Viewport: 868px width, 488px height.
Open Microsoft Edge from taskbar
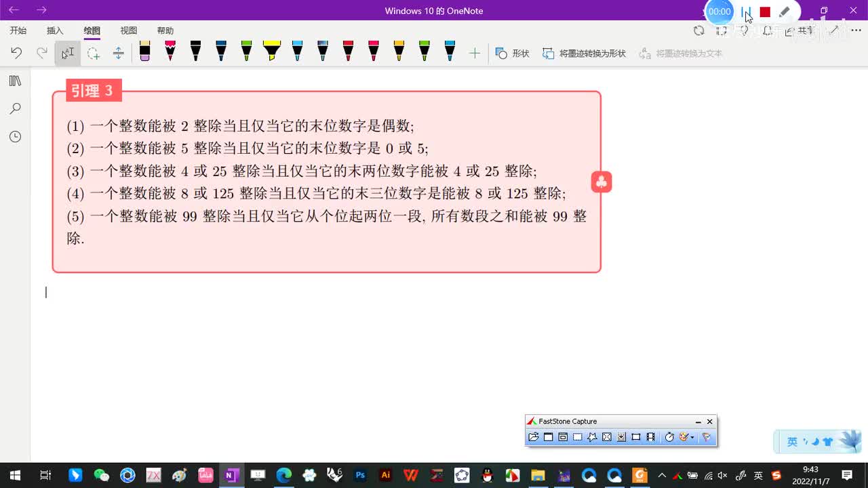(x=283, y=475)
